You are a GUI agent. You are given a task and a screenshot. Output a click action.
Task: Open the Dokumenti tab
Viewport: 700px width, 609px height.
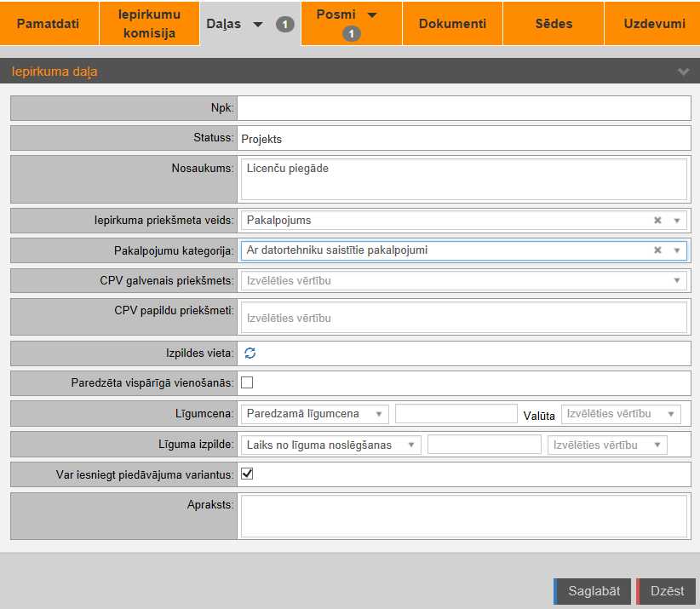[x=452, y=24]
